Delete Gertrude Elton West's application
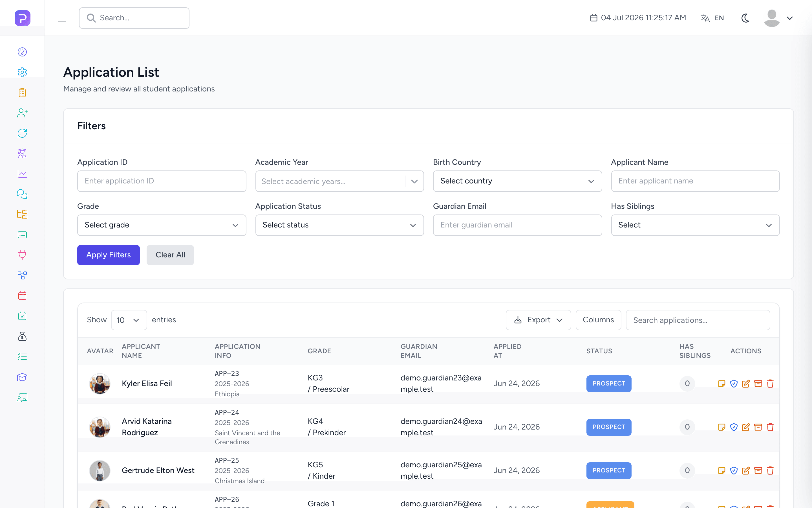 pyautogui.click(x=770, y=470)
